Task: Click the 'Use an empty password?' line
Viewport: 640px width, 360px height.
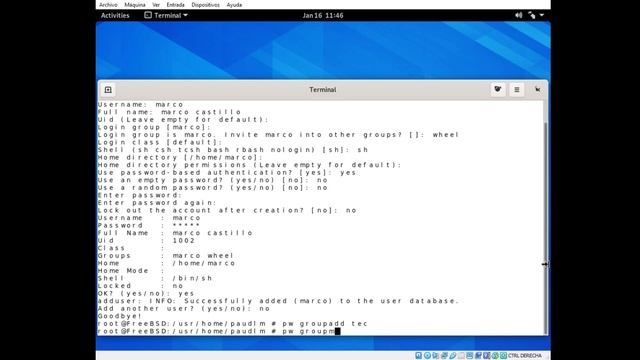Action: tap(213, 180)
